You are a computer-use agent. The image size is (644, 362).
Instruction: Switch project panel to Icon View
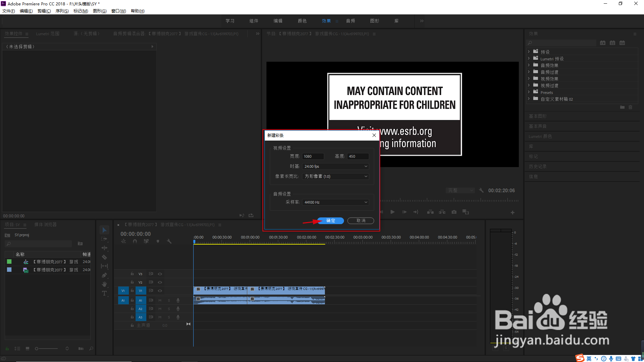pyautogui.click(x=28, y=349)
